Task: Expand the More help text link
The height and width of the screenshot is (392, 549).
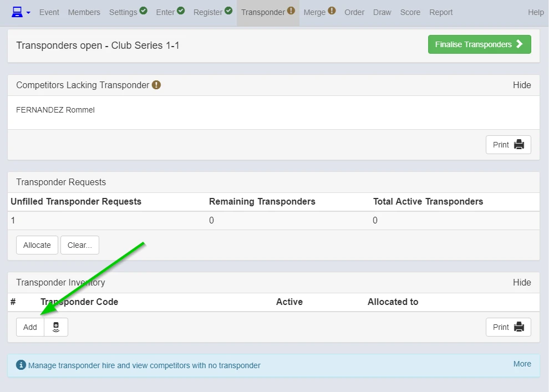Action: click(522, 364)
